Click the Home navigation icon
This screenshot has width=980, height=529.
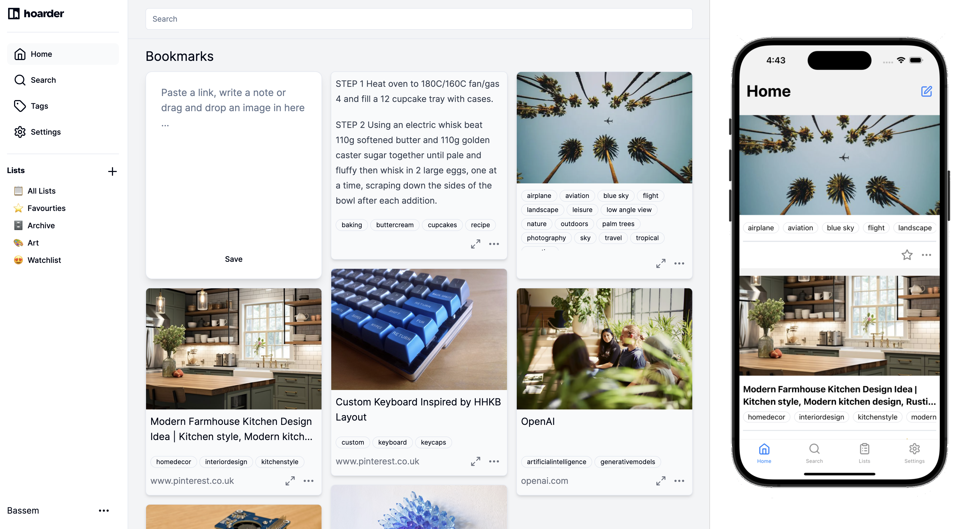pyautogui.click(x=19, y=54)
